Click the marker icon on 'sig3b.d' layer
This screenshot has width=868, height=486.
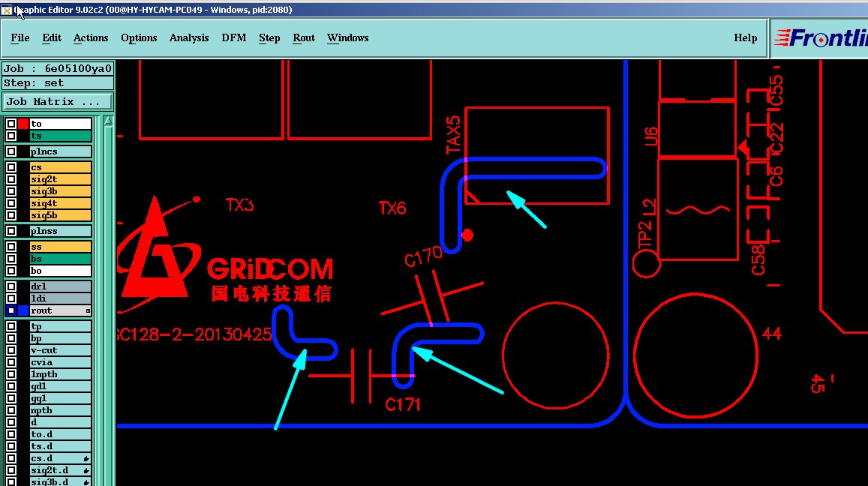tap(86, 482)
